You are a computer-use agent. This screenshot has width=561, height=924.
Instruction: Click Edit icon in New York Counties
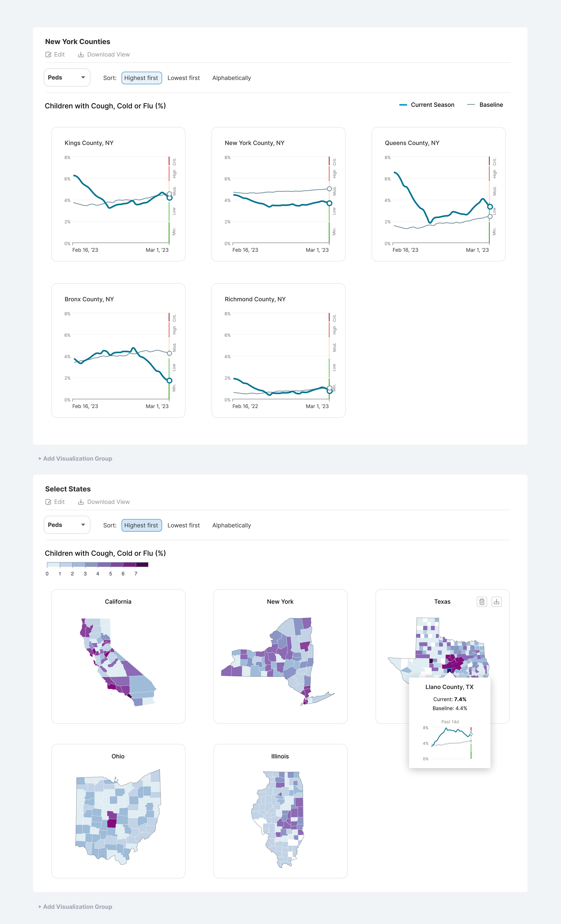pos(48,55)
